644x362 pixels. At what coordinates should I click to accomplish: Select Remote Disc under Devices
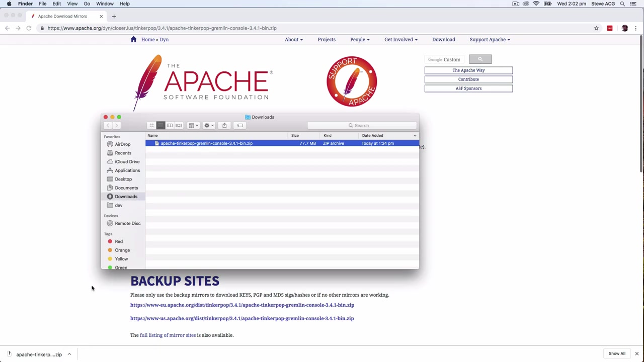tap(127, 223)
